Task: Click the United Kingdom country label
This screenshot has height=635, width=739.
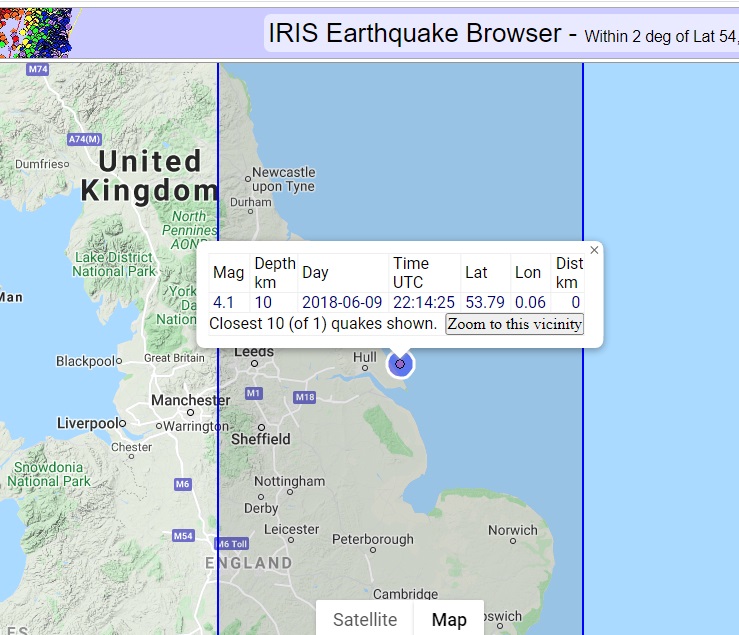Action: tap(149, 176)
